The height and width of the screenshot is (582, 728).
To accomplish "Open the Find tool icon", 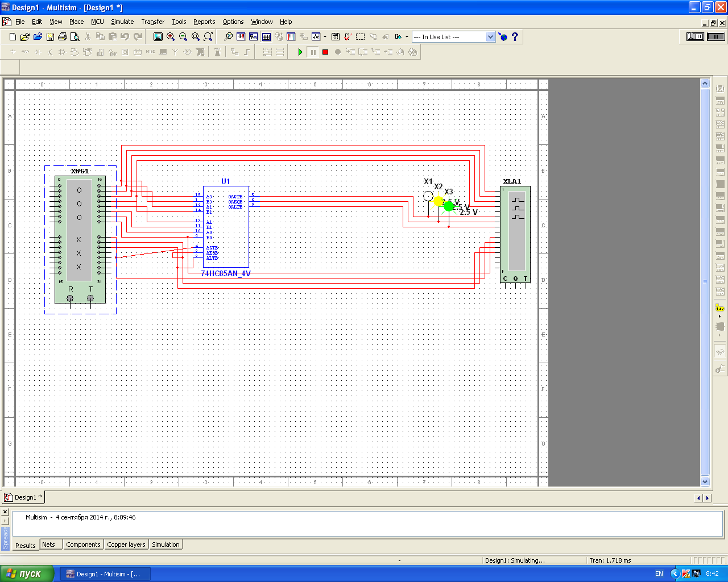I will pyautogui.click(x=228, y=37).
